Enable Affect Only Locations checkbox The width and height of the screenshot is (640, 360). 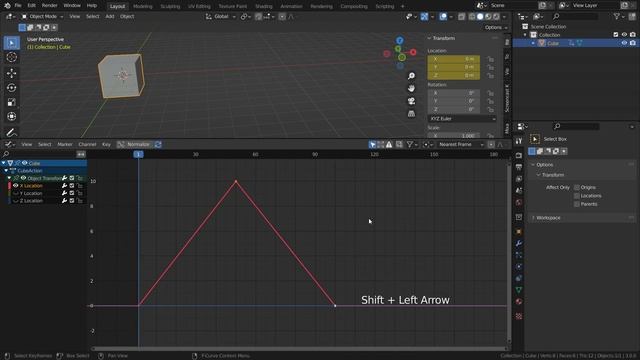click(x=577, y=196)
